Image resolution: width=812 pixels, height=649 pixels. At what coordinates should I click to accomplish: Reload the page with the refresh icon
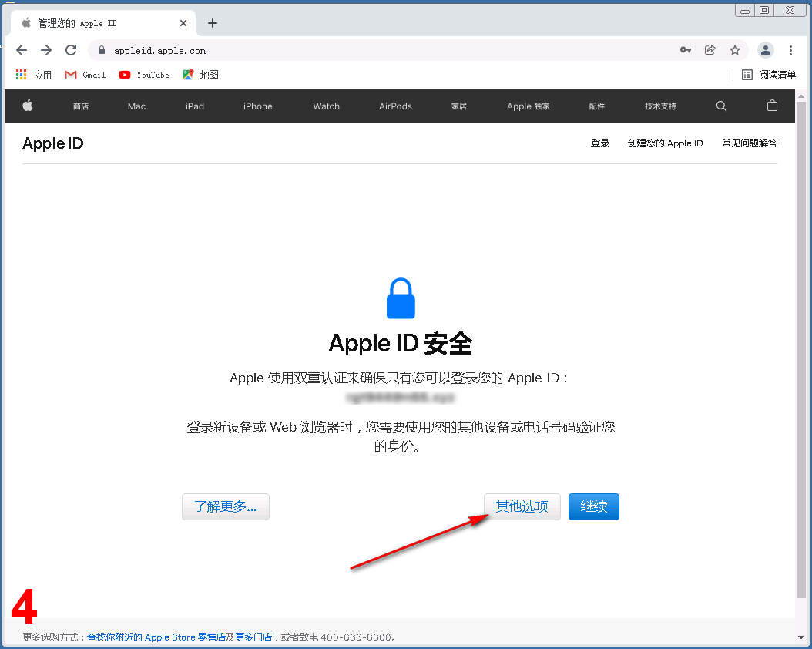71,50
